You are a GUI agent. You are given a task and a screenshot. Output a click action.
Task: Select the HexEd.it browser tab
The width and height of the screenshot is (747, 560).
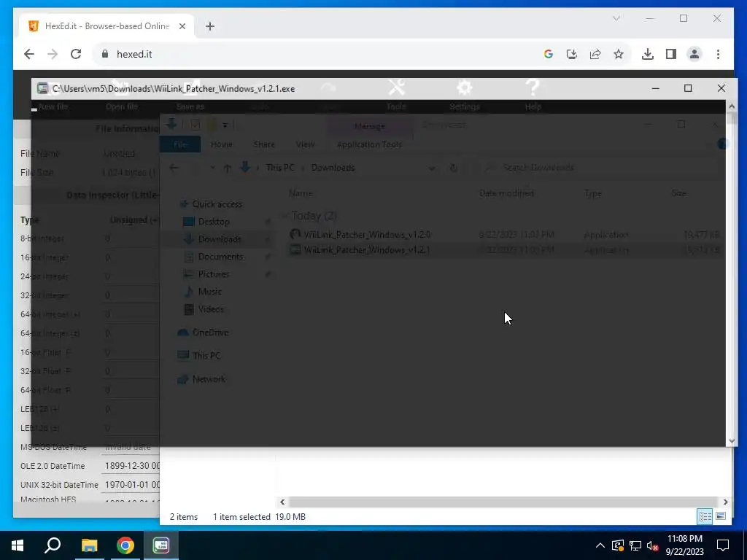point(107,26)
